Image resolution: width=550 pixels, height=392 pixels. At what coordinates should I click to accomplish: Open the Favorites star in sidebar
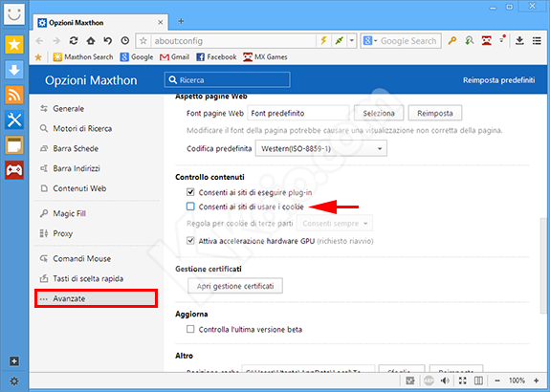14,45
